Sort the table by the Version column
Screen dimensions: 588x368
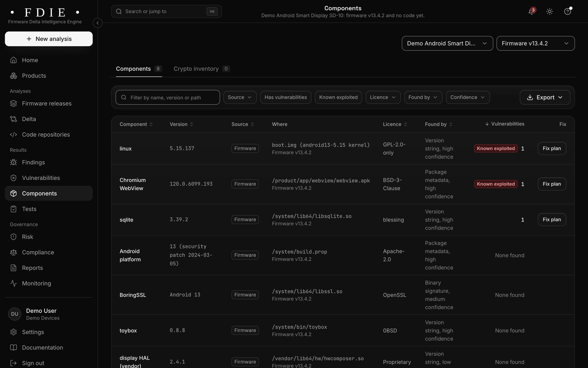pos(181,124)
